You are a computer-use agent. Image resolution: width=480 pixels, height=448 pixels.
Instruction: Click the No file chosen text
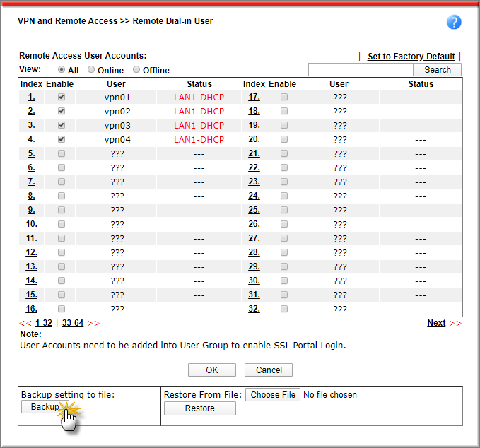[x=330, y=395]
